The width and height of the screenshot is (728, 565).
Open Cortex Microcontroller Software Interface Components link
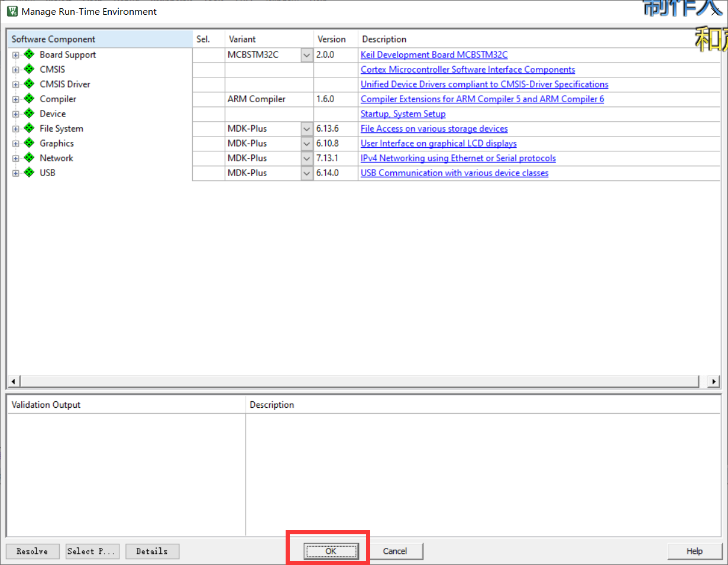pos(468,69)
